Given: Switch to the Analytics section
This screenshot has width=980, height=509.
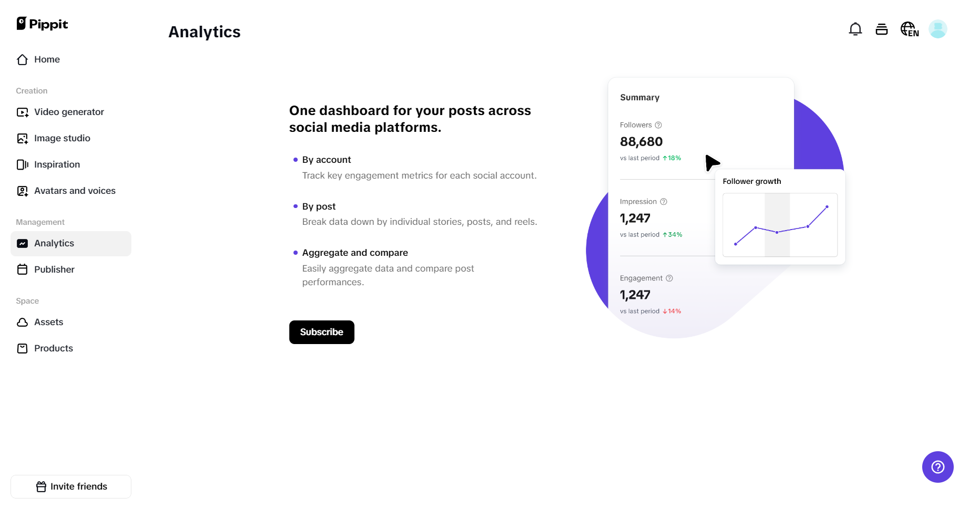Looking at the screenshot, I should (54, 243).
